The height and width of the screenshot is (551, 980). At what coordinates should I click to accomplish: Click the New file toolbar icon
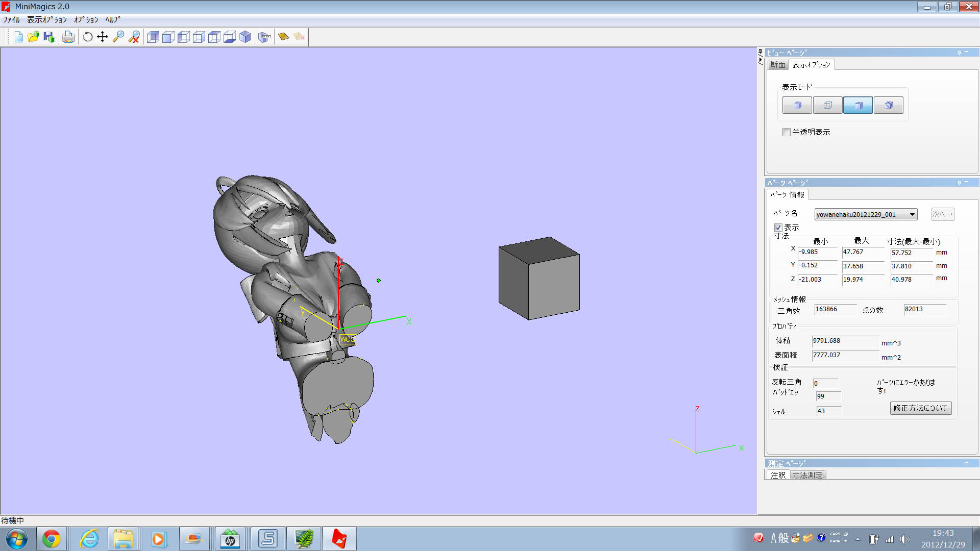(18, 37)
